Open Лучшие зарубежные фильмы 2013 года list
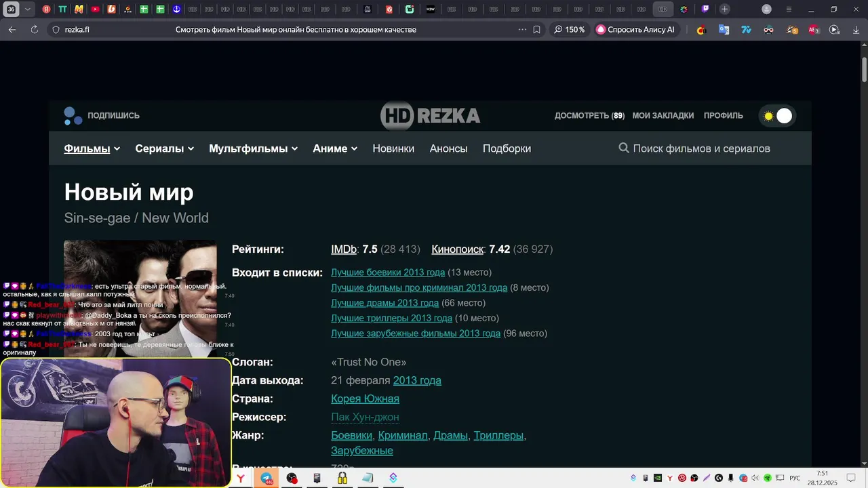 point(416,333)
